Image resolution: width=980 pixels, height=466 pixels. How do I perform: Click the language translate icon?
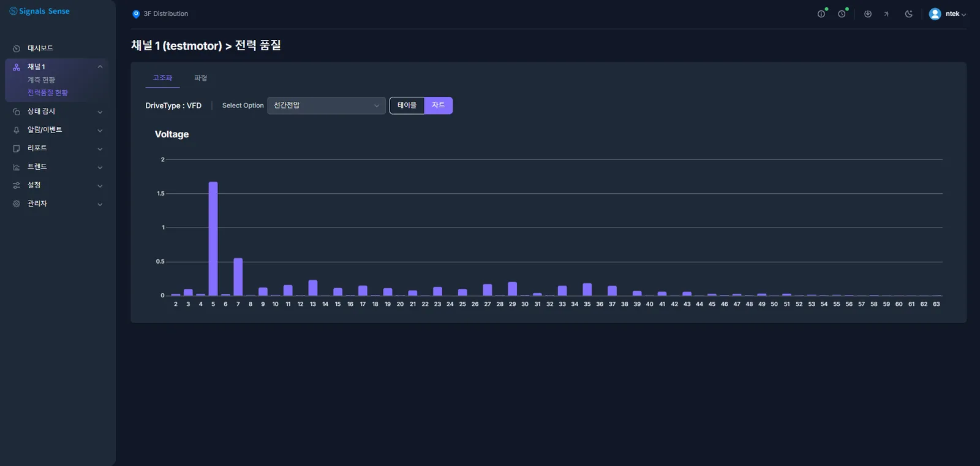click(886, 14)
